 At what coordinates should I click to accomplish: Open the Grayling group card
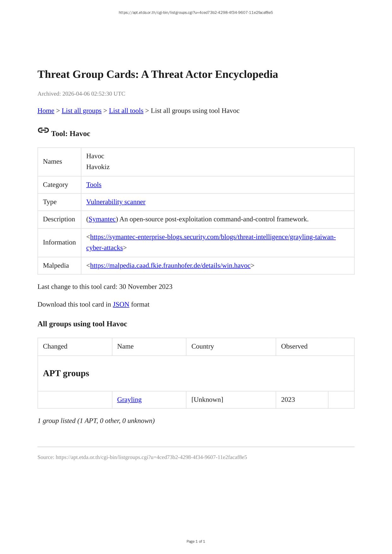[129, 400]
